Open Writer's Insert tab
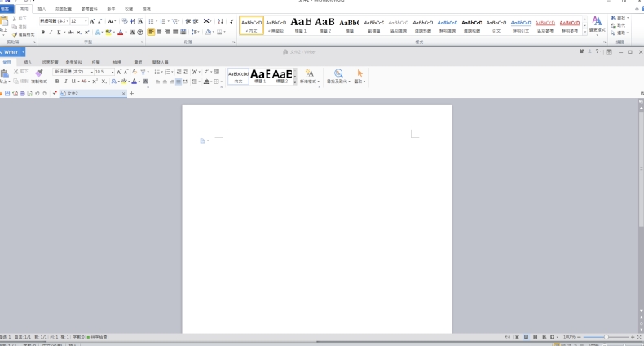Screen dimensions: 644x346 point(28,63)
